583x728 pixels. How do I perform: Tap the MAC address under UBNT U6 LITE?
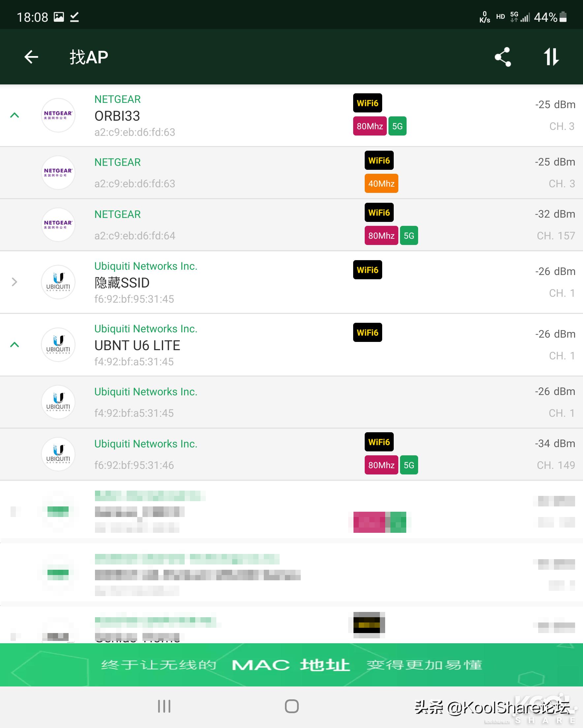tap(134, 362)
